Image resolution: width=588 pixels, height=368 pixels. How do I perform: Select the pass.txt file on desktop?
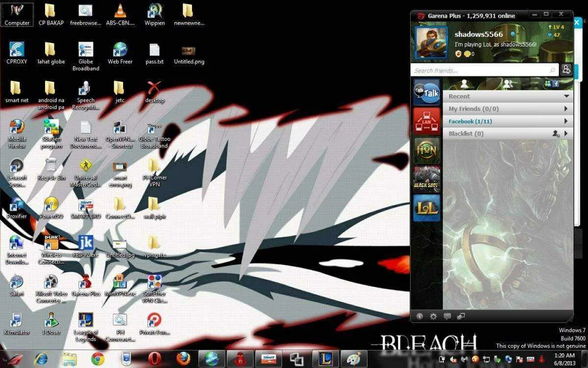coord(154,53)
